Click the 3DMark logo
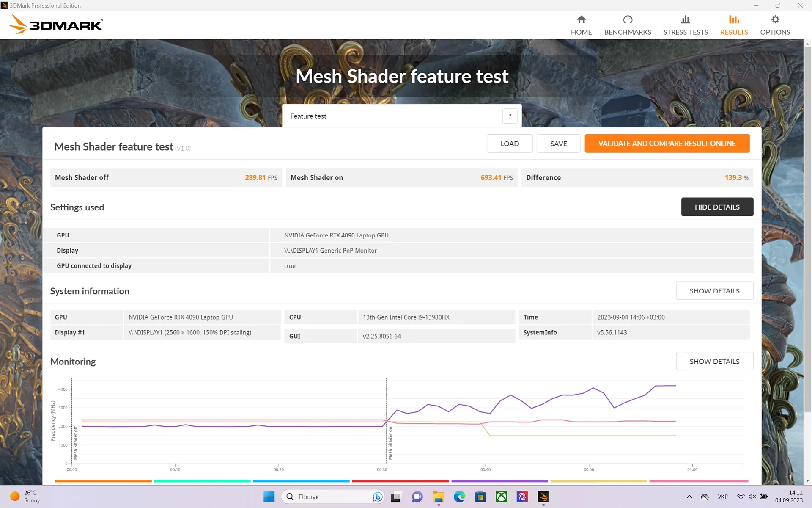Screen dimensions: 812x508 (x=55, y=24)
